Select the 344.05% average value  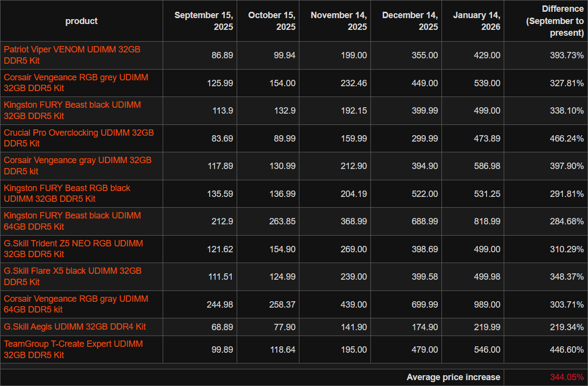(x=567, y=377)
